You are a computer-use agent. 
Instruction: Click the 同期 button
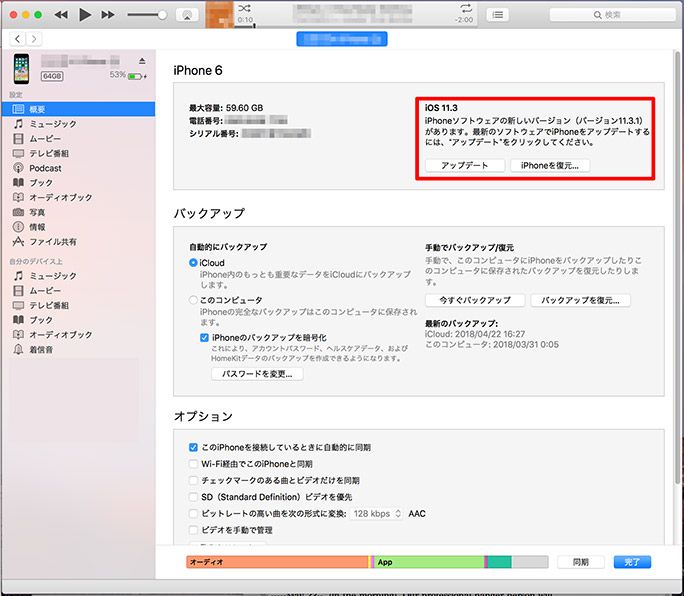(x=581, y=562)
